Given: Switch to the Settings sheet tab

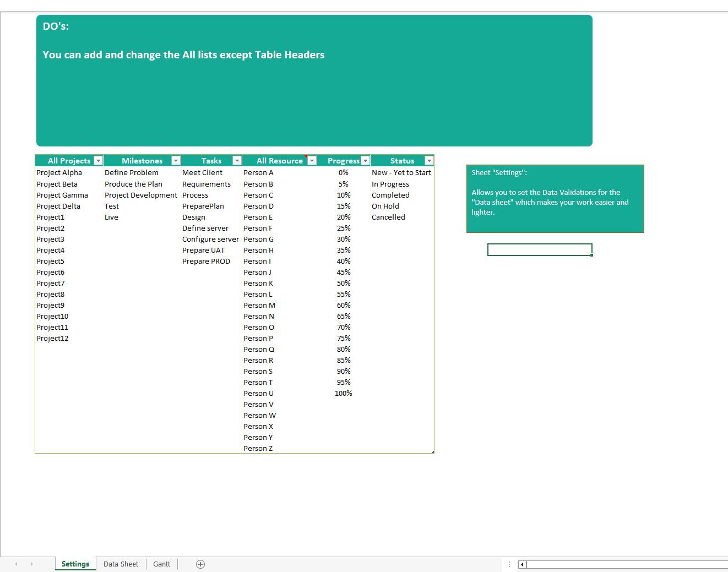Looking at the screenshot, I should (x=75, y=564).
